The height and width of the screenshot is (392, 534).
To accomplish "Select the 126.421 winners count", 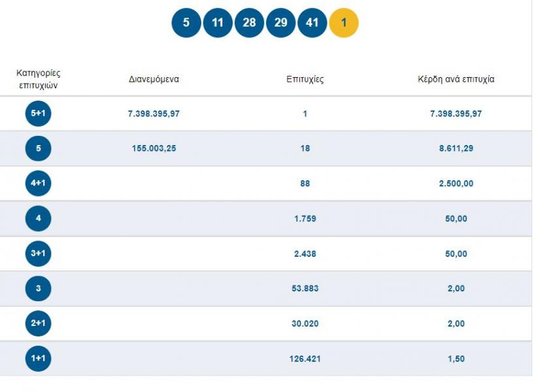I will coord(305,359).
